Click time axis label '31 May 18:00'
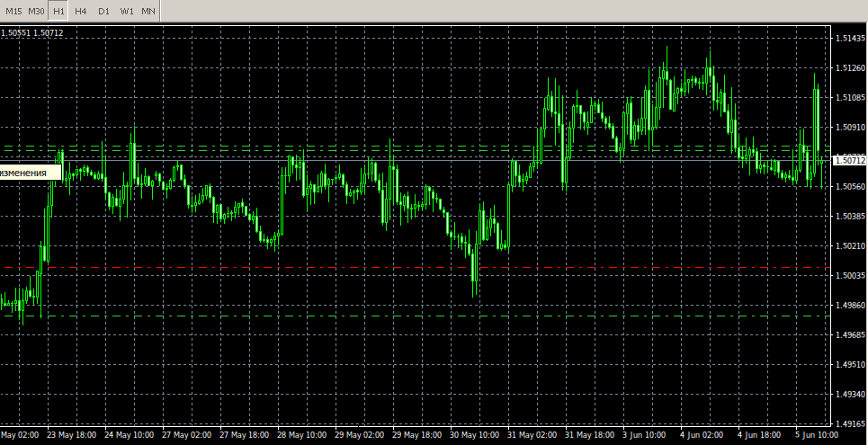 coord(590,435)
